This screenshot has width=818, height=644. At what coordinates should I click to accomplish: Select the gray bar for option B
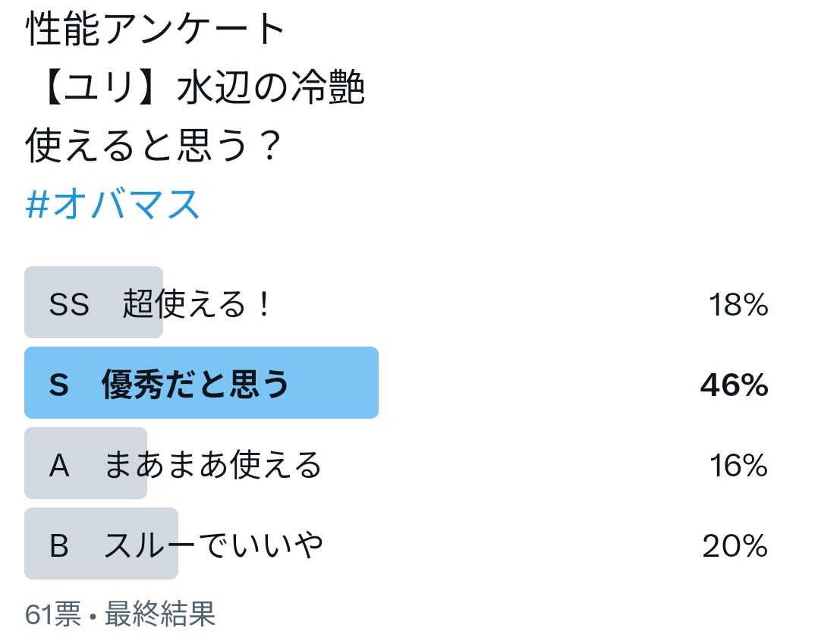click(101, 543)
